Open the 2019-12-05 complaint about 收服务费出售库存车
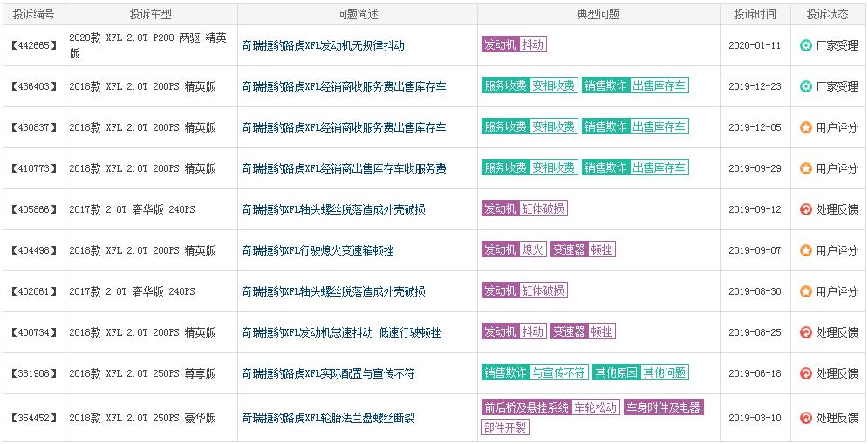The height and width of the screenshot is (444, 868). pyautogui.click(x=344, y=128)
